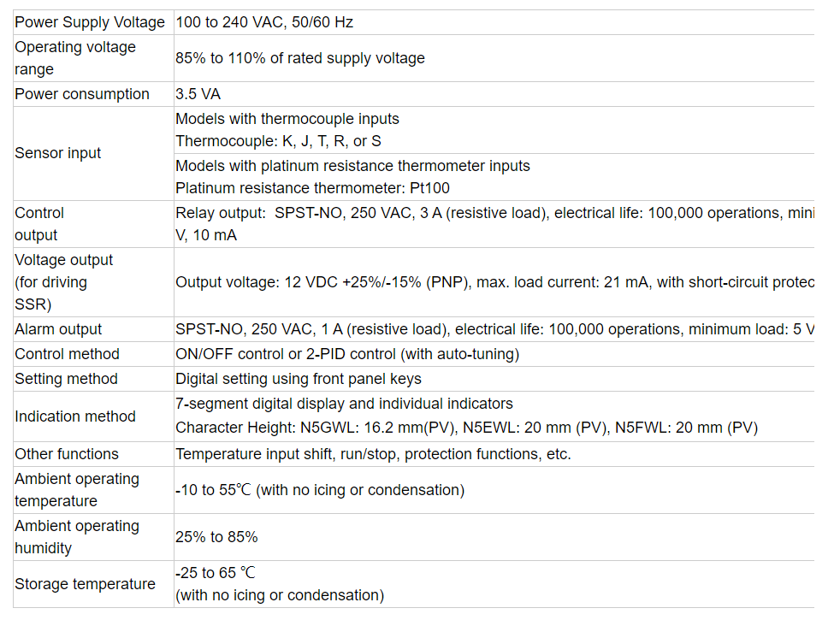The image size is (840, 620).
Task: Select the "Sensor input" row label
Action: pyautogui.click(x=58, y=153)
